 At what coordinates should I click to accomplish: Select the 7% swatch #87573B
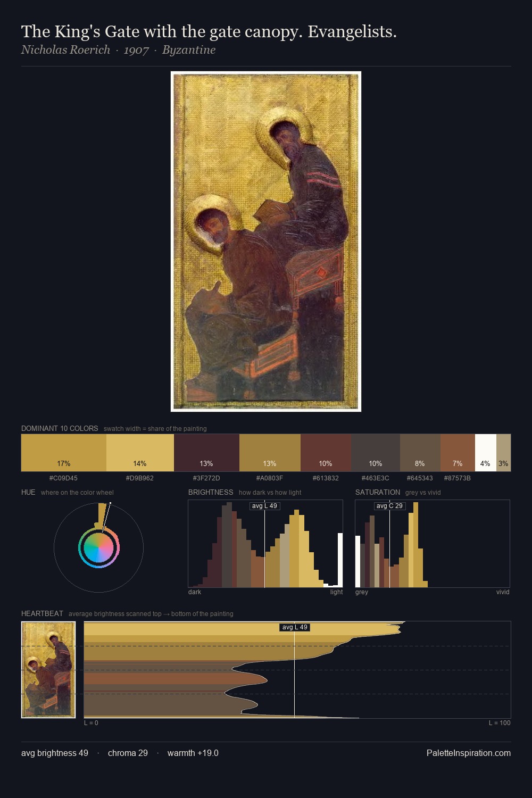pos(458,453)
